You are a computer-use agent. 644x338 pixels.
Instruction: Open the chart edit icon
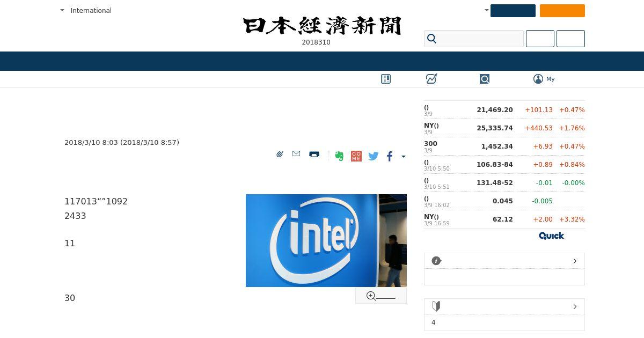click(x=431, y=79)
